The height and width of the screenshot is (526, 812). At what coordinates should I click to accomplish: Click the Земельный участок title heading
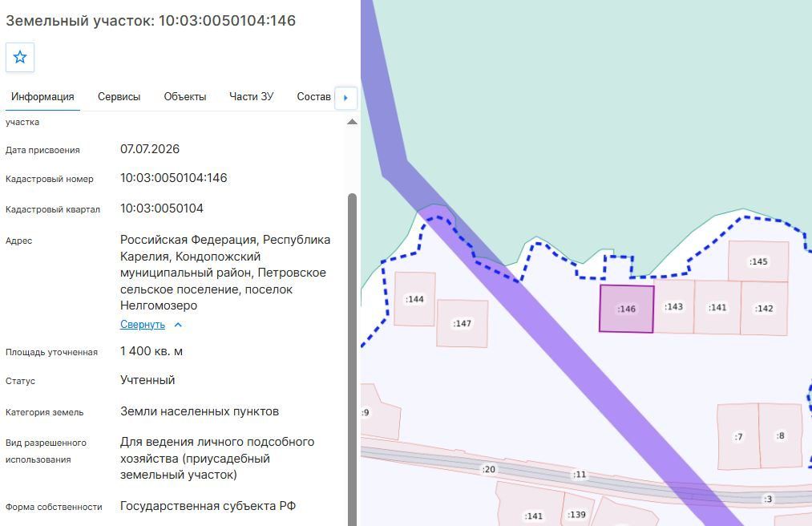(151, 21)
